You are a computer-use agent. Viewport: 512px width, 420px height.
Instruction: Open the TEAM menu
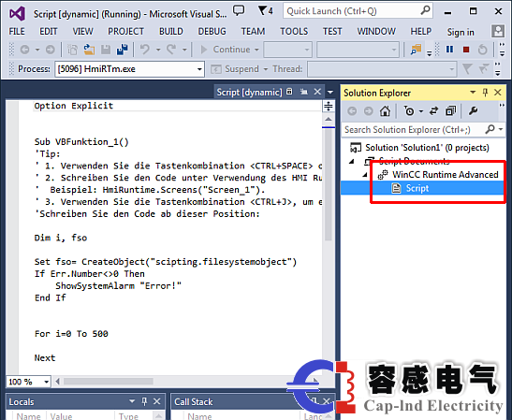click(x=253, y=31)
